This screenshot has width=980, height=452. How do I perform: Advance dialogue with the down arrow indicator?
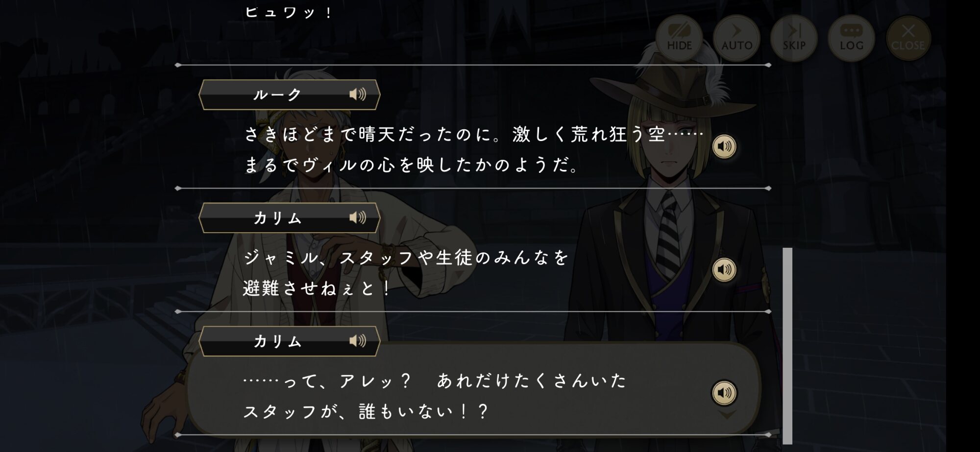tap(727, 415)
